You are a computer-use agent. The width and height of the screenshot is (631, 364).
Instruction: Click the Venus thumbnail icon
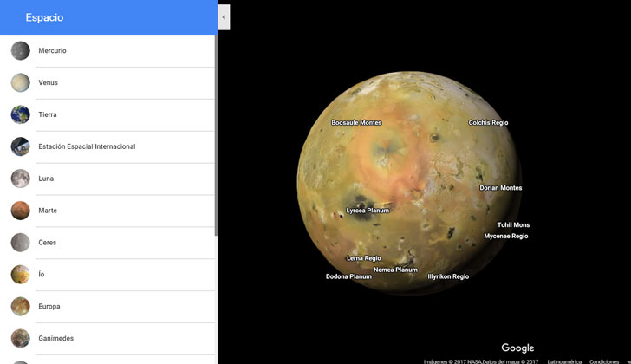[20, 82]
